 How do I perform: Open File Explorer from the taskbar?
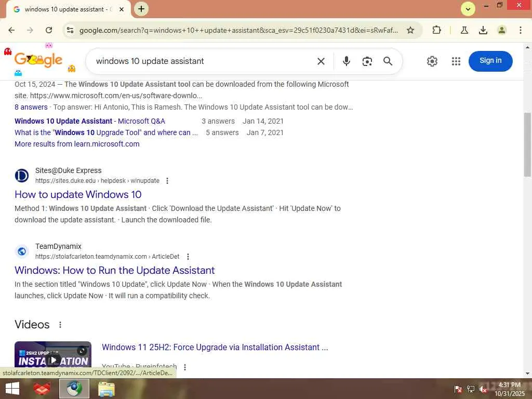coord(106,389)
